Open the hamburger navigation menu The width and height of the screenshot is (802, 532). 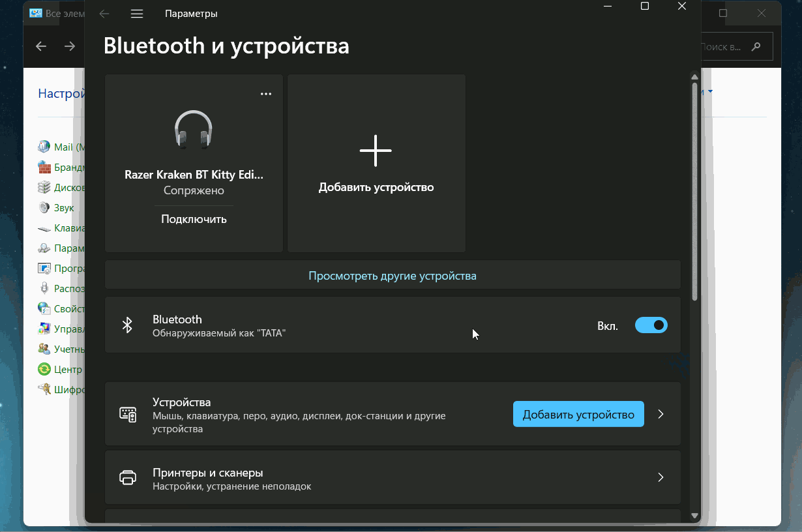pyautogui.click(x=136, y=14)
